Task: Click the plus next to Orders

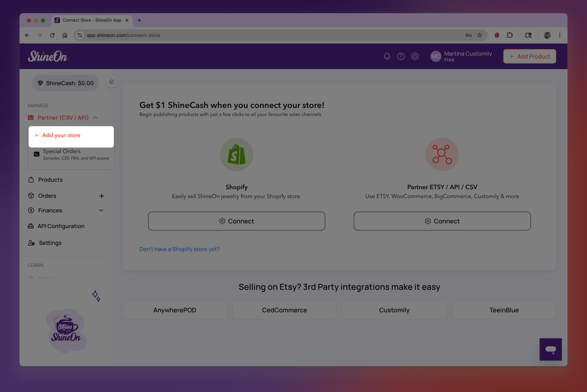Action: tap(101, 196)
